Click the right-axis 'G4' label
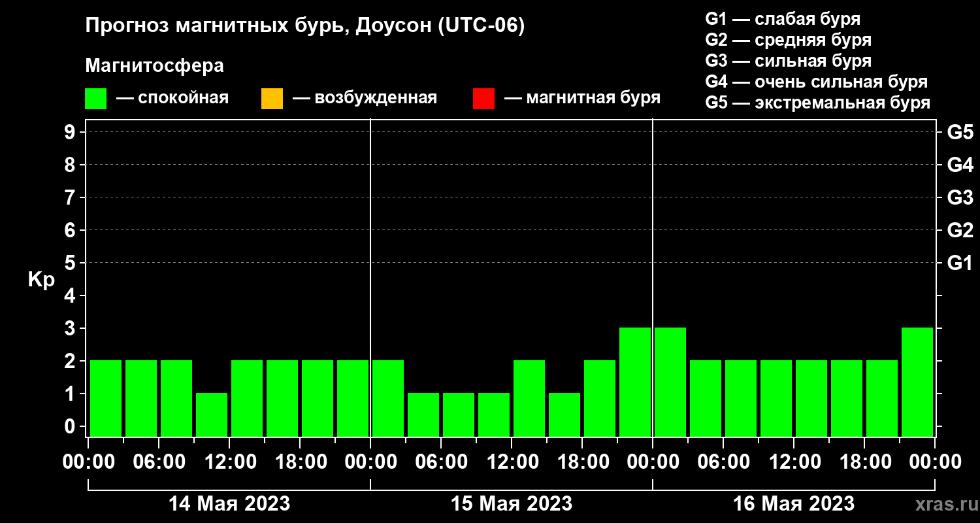Viewport: 980px width, 523px height. click(960, 165)
